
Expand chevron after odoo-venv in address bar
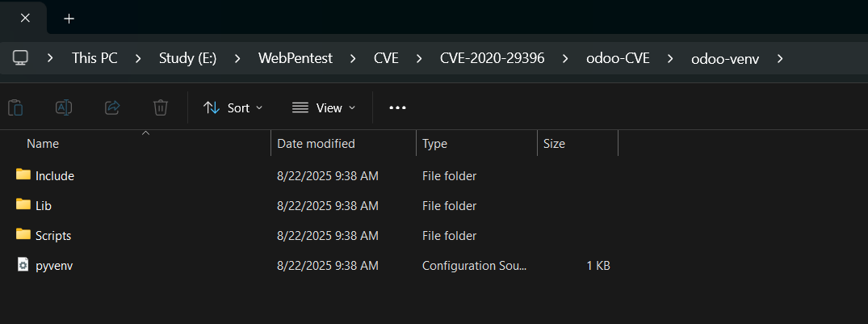pyautogui.click(x=779, y=58)
